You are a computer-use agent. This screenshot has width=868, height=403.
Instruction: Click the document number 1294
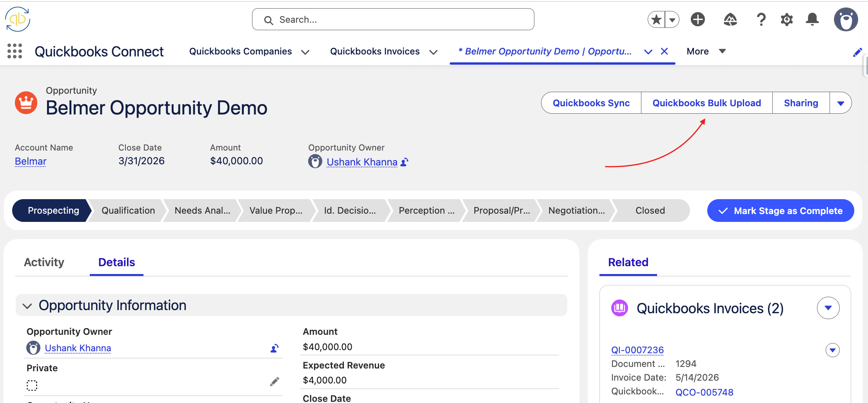coord(686,364)
